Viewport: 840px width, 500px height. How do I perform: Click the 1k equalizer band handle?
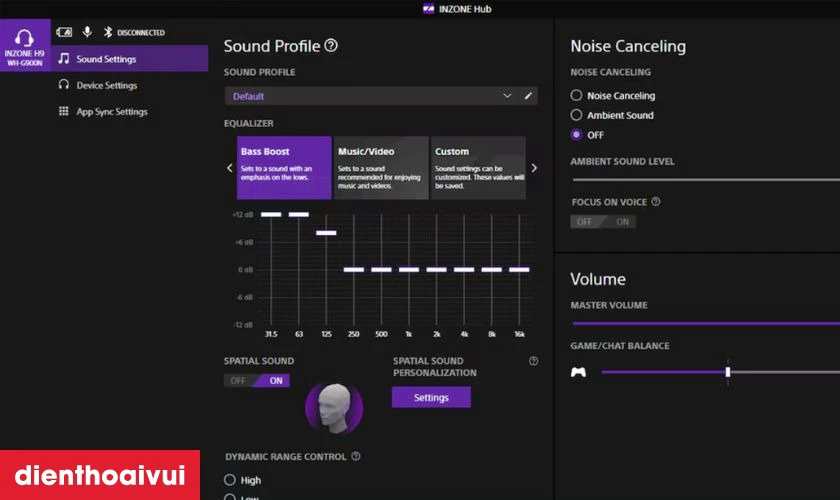click(x=409, y=270)
